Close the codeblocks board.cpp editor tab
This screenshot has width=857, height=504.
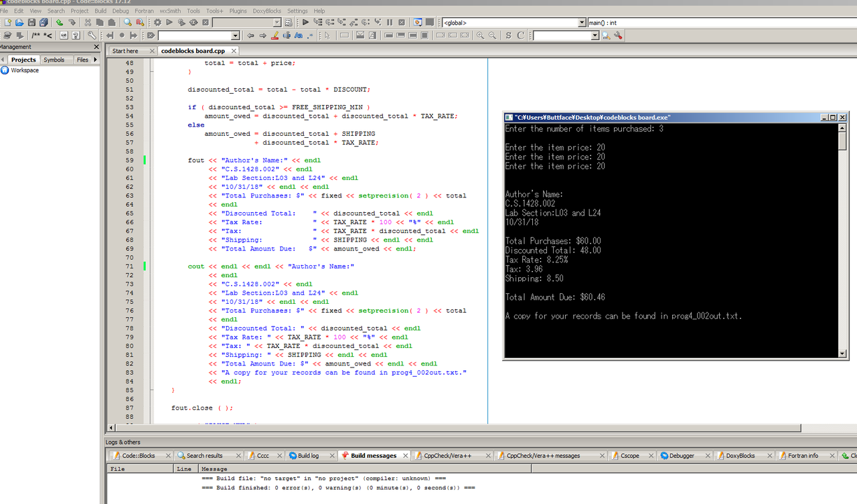(x=234, y=51)
